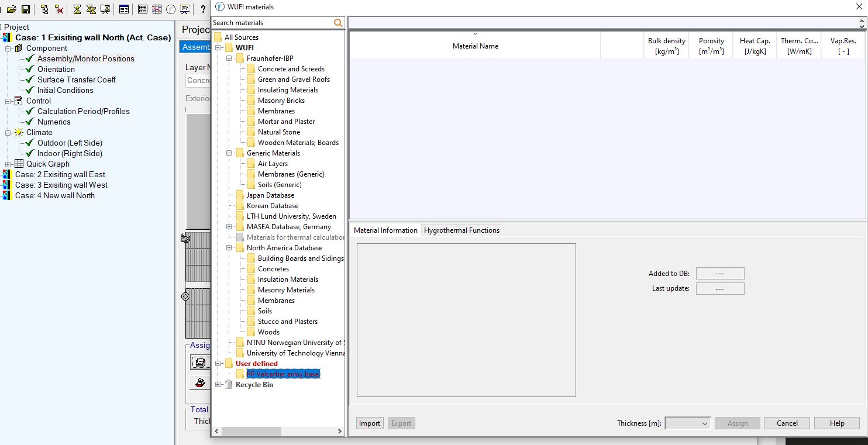The height and width of the screenshot is (445, 868).
Task: Click the source tree horizontal scrollbar right arrow
Action: [x=340, y=432]
